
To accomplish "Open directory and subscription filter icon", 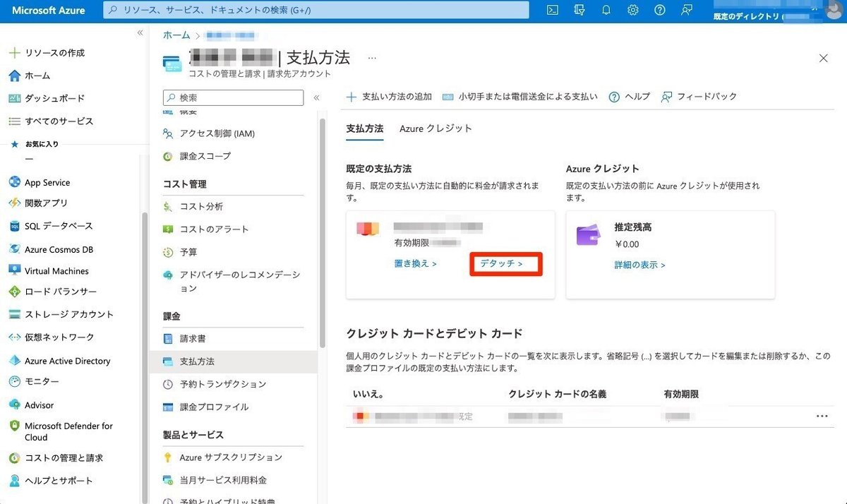I will pyautogui.click(x=580, y=10).
